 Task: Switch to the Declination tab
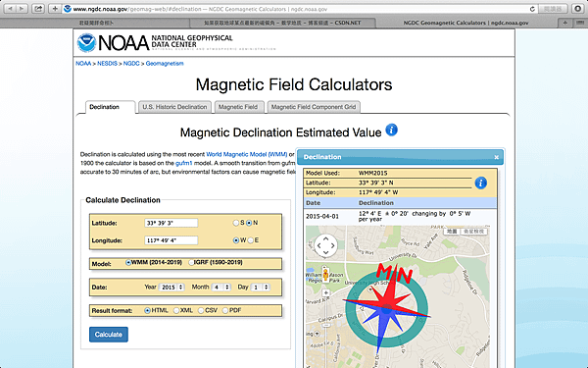(x=110, y=107)
